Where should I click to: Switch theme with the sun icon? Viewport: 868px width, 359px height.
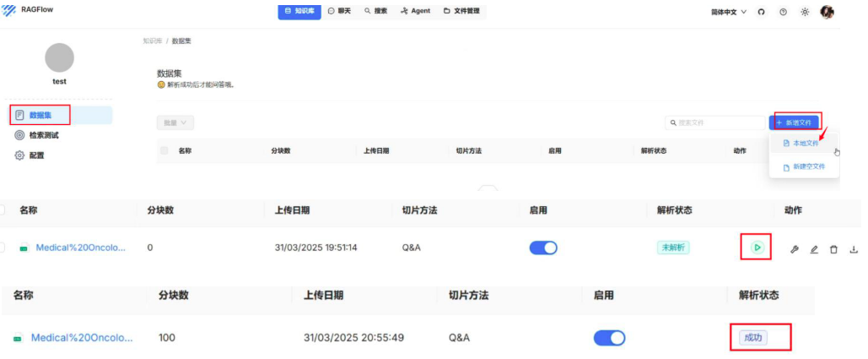coord(805,12)
